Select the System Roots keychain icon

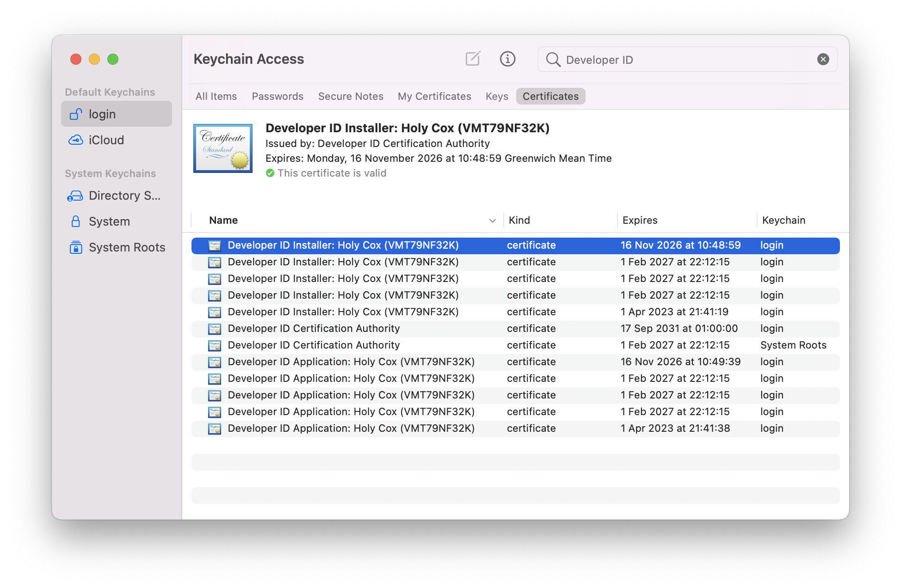coord(76,247)
